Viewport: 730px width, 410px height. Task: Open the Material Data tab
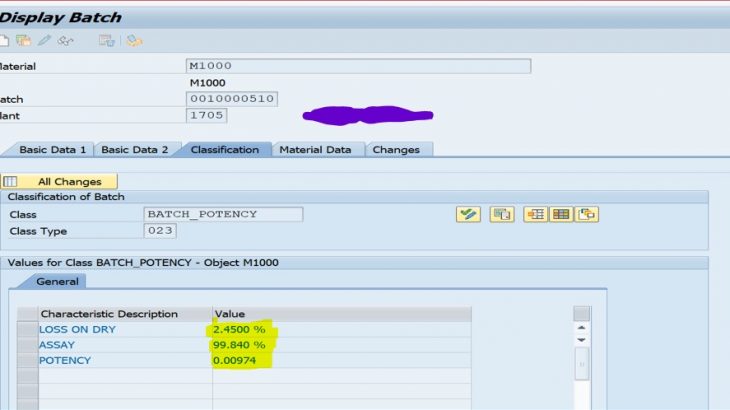pos(314,149)
